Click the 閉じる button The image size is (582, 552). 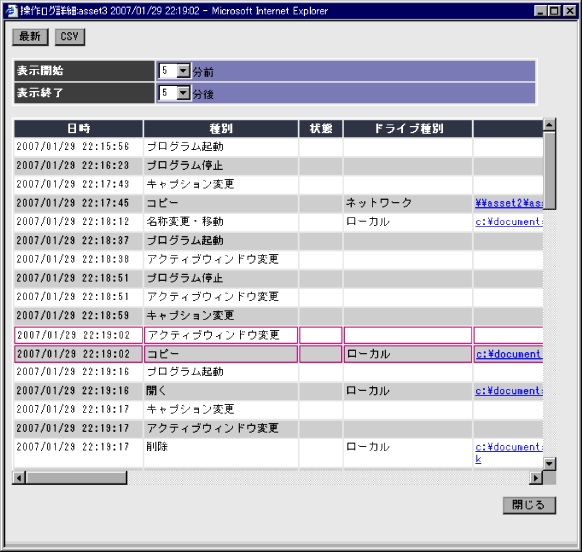529,505
